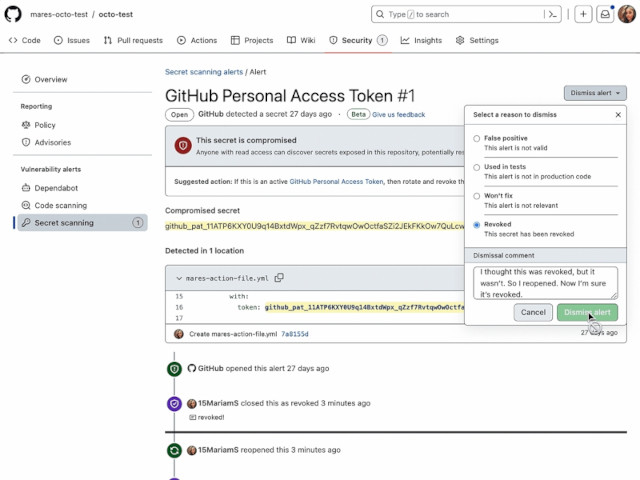
Task: Switch to the Insights tab
Action: pos(421,40)
